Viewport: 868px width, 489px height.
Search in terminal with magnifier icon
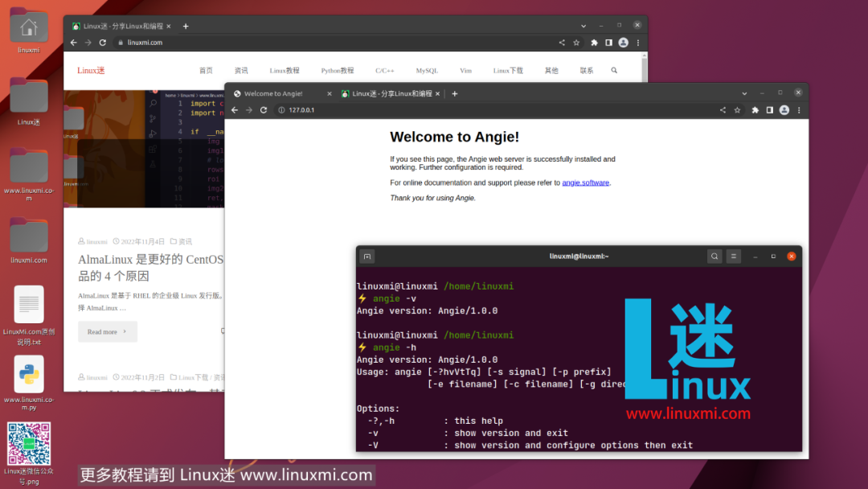[714, 257]
